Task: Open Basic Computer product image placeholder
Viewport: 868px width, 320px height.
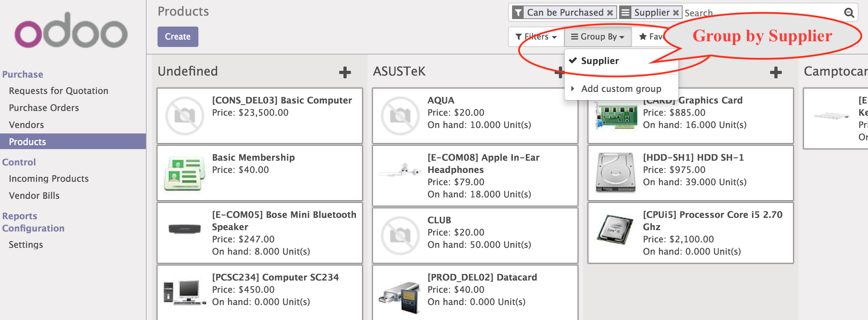Action: tap(185, 116)
